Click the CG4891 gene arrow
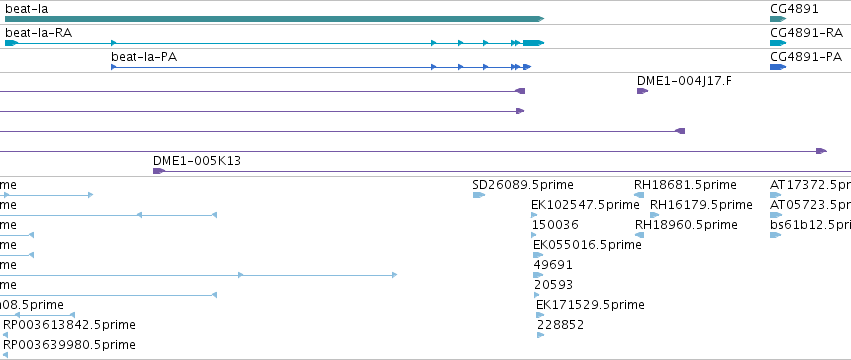The image size is (851, 360). (778, 19)
